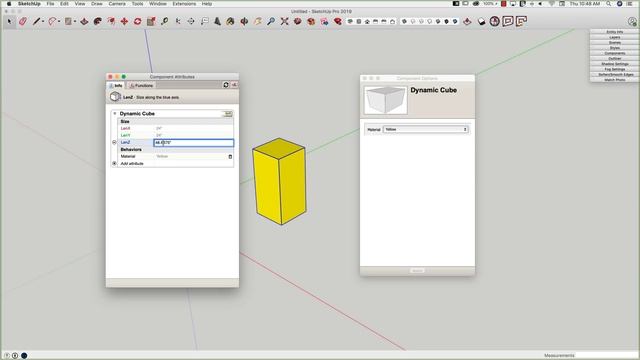640x360 pixels.
Task: Click the Zoom Extents tool
Action: tap(284, 21)
